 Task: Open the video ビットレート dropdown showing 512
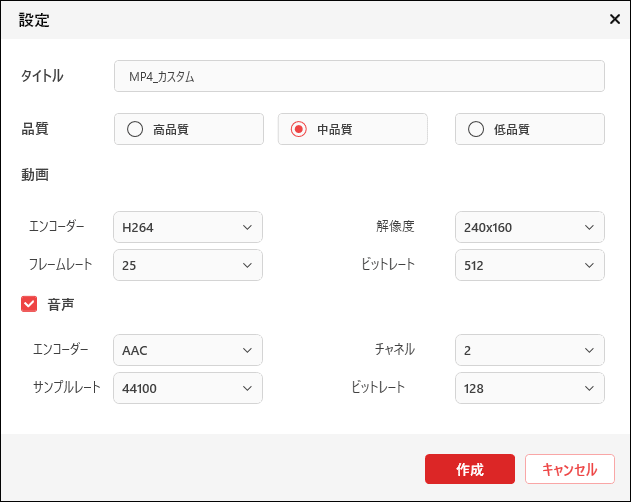pyautogui.click(x=530, y=265)
